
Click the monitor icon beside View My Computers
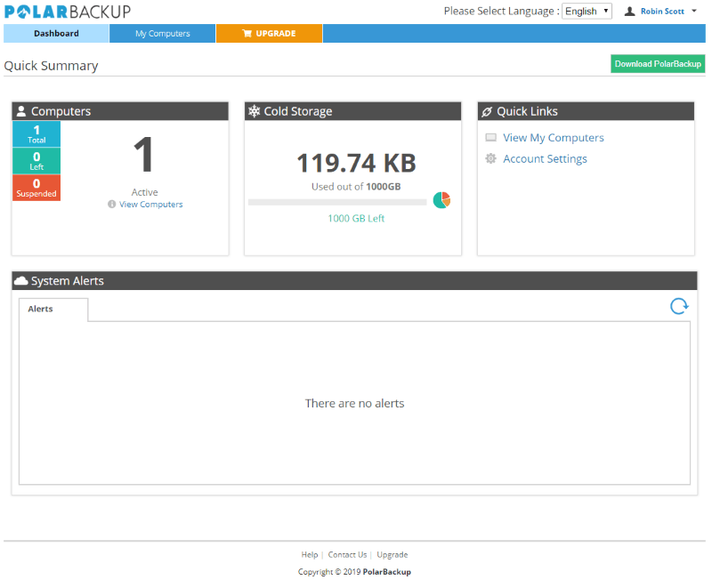coord(490,138)
